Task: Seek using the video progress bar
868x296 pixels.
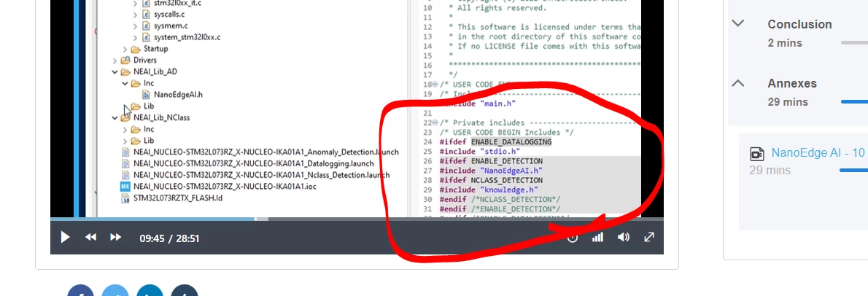Action: click(x=357, y=219)
